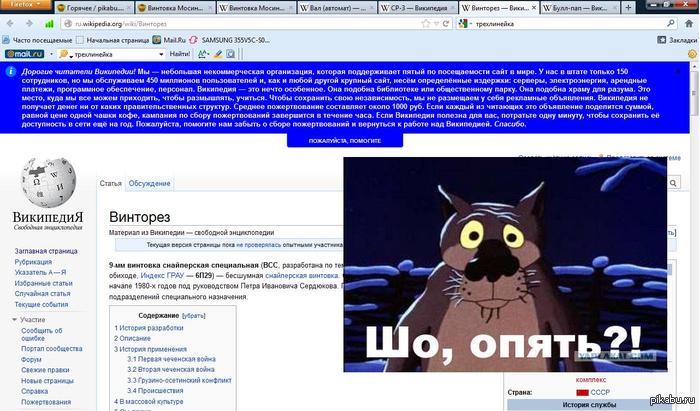This screenshot has height=411, width=700.
Task: Switch to Вал (автомат) tab
Action: tap(337, 8)
